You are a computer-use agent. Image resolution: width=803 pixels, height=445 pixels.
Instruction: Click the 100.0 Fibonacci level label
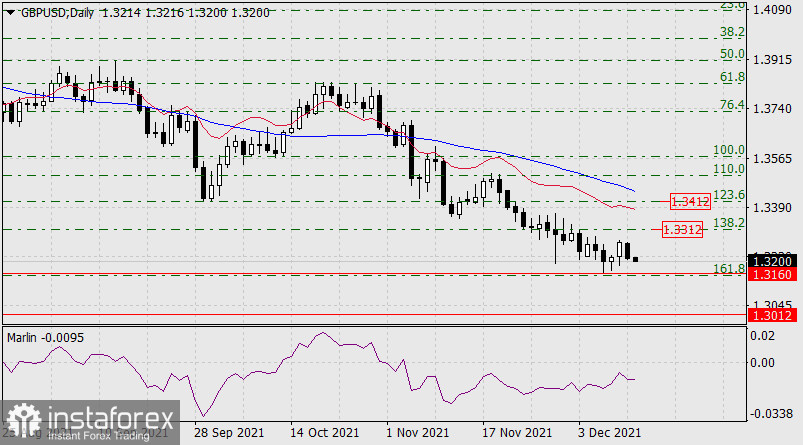coord(729,150)
